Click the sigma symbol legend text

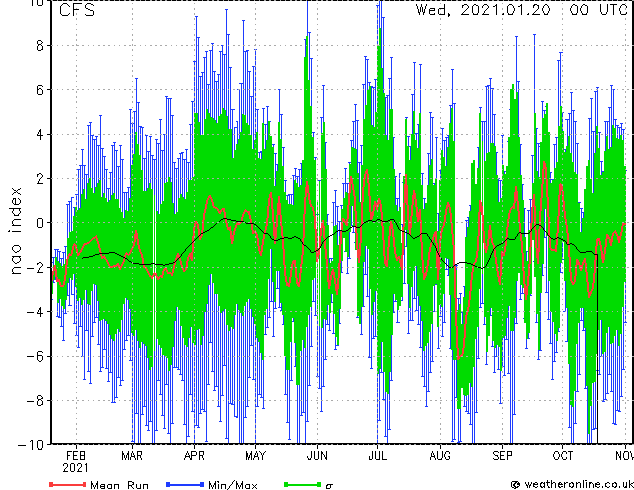click(329, 486)
